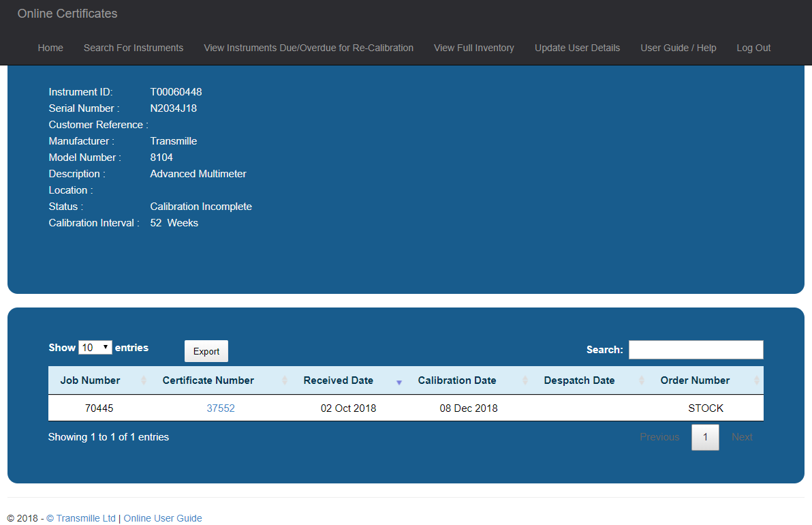Open certificate number 37552 link
Viewport: 812px width, 525px height.
(x=221, y=408)
